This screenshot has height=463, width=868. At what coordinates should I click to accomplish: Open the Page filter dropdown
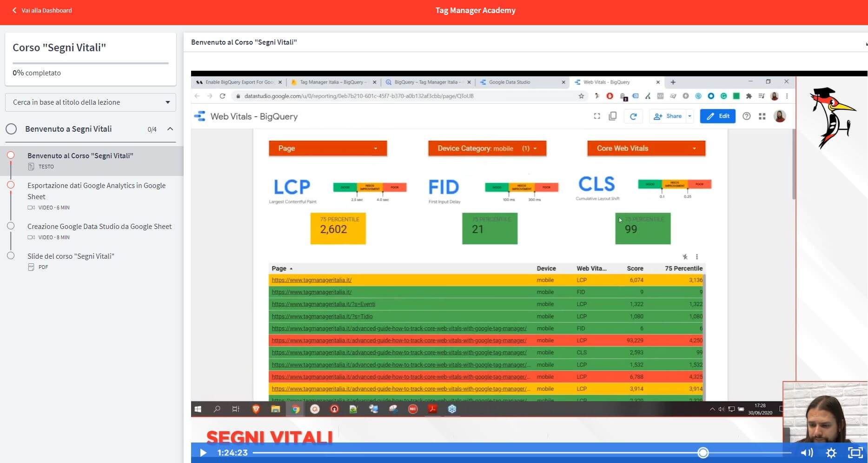(328, 148)
